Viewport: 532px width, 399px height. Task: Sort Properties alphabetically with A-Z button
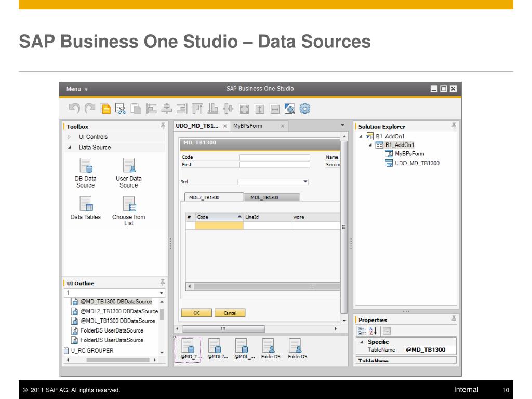coord(373,331)
